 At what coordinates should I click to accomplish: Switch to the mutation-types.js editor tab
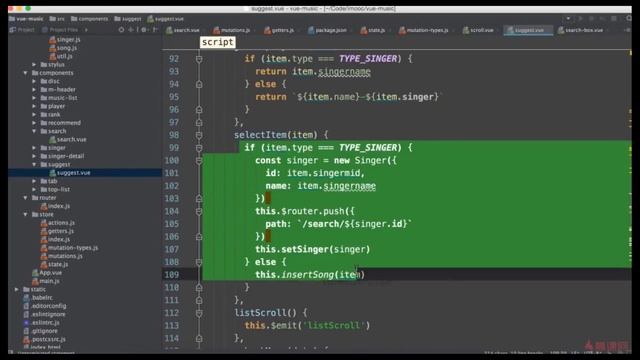[x=424, y=30]
